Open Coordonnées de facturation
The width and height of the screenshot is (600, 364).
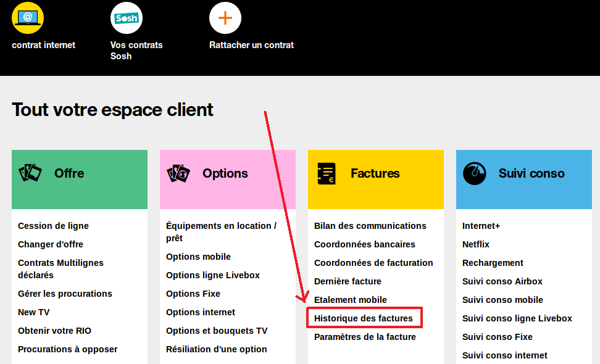coord(373,263)
